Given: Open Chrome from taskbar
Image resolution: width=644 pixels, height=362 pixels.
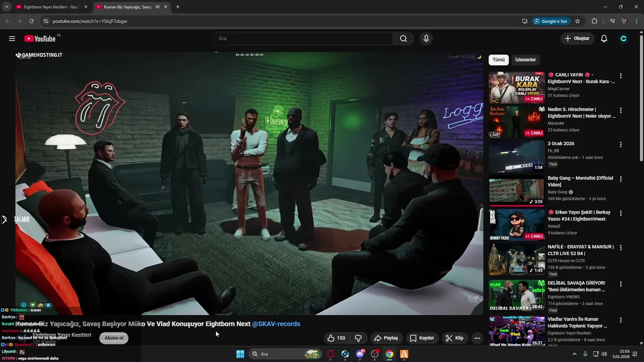Looking at the screenshot, I should [389, 354].
